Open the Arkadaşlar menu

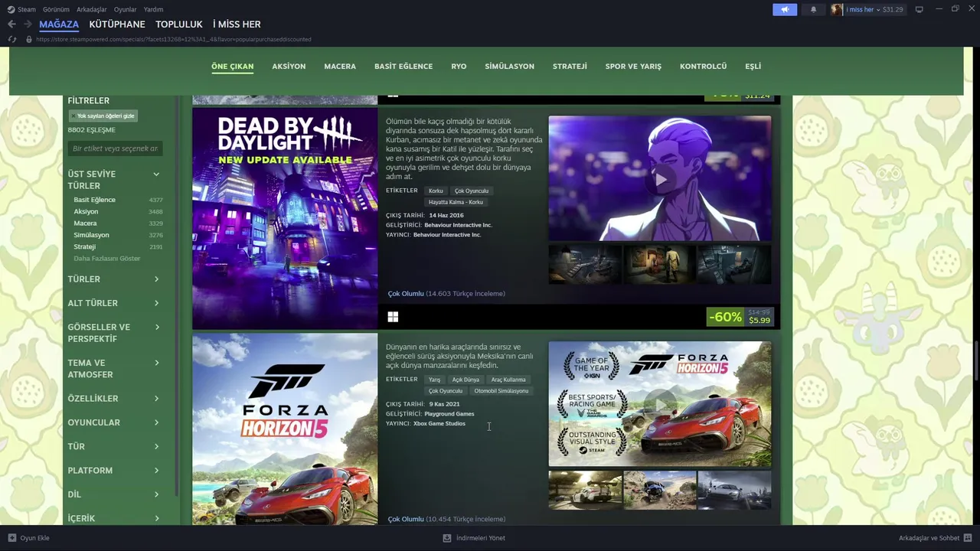(x=92, y=9)
